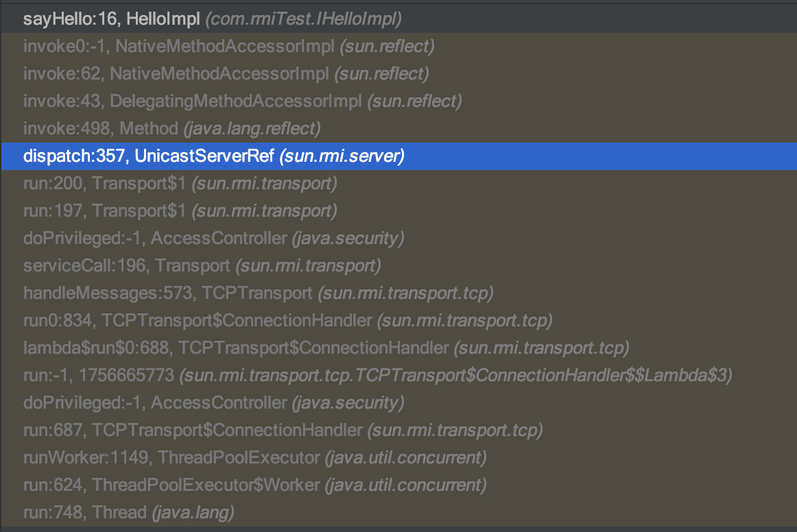The image size is (797, 532).
Task: Select run:-1, 1756665773 lambda frame
Action: (398, 376)
